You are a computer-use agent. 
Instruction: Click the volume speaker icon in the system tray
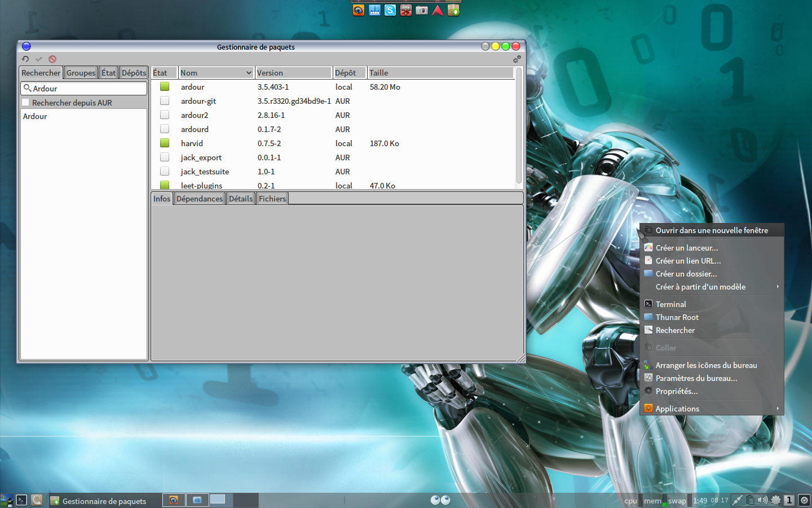click(x=762, y=500)
